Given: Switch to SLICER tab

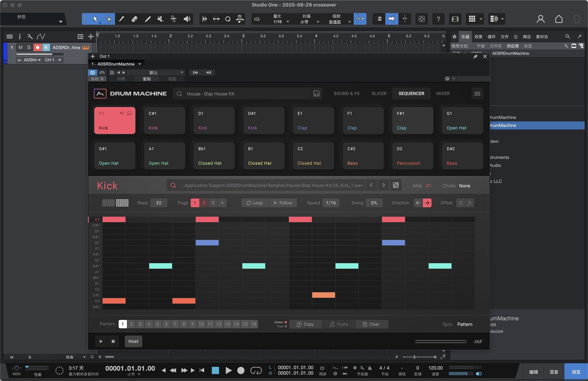Looking at the screenshot, I should 379,94.
